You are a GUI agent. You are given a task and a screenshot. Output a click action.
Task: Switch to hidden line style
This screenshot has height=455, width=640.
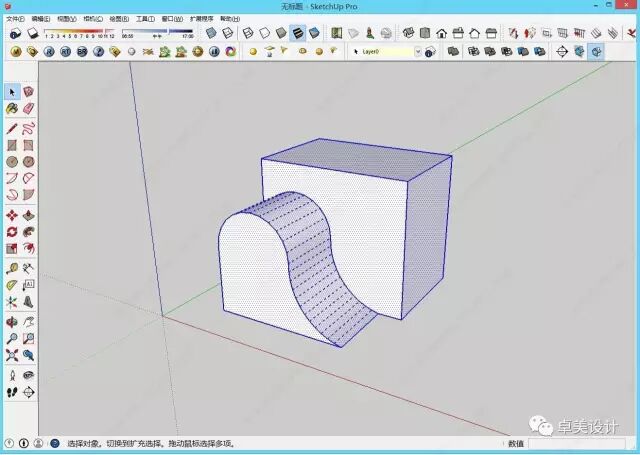264,33
